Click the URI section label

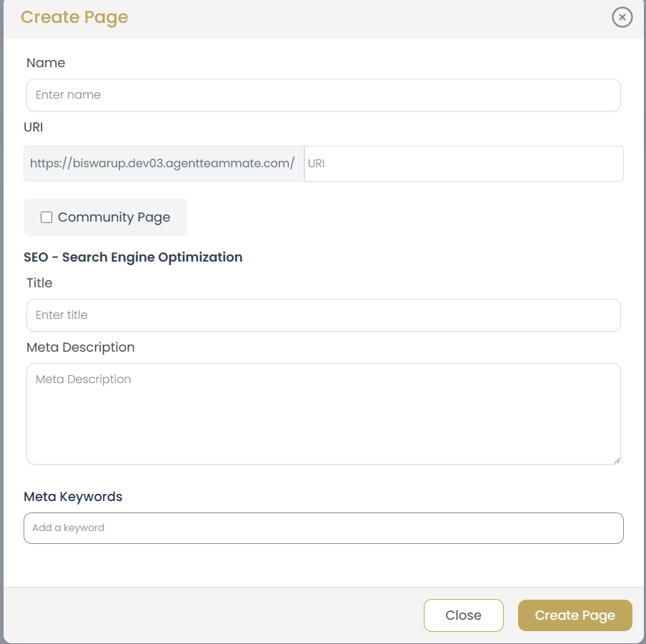tap(33, 127)
